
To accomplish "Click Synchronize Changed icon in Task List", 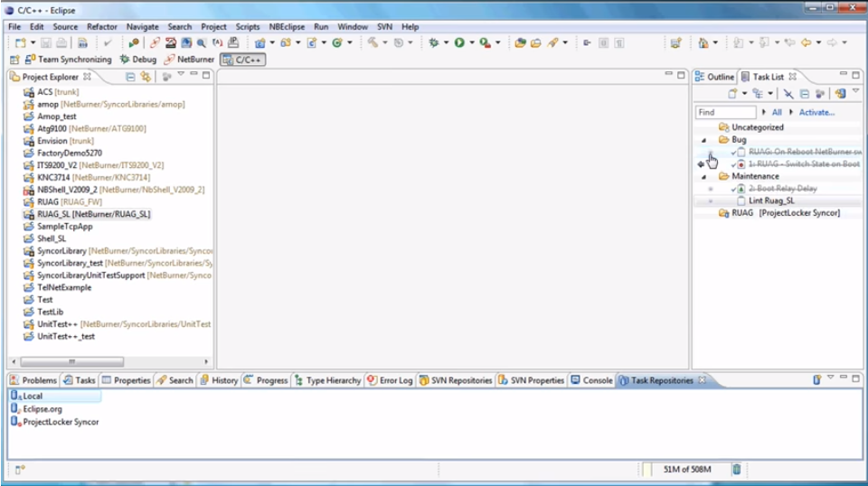I will 841,94.
